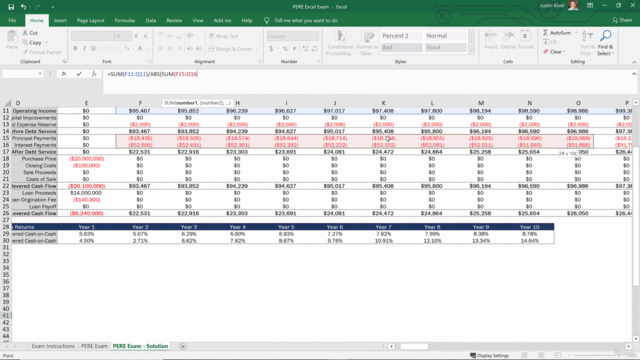Switch to the Formulas tab
The image size is (640, 360).
(124, 20)
